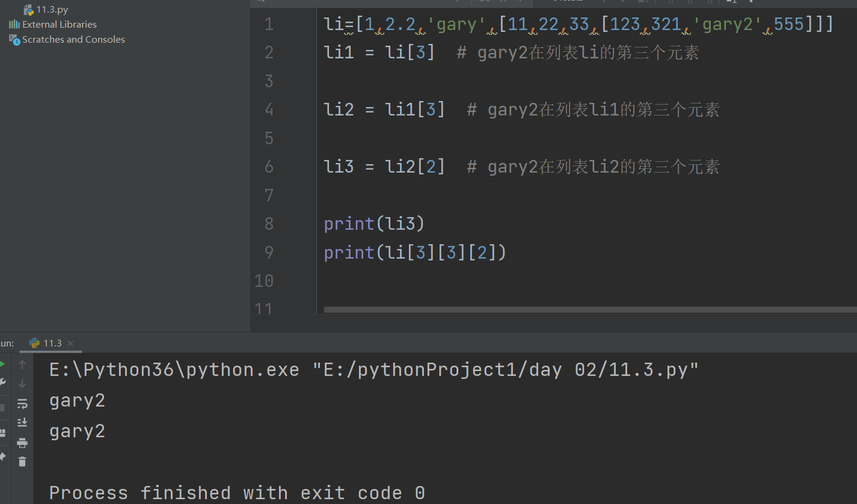Click 'Process finished with exit code 0'
This screenshot has width=857, height=504.
pyautogui.click(x=237, y=493)
